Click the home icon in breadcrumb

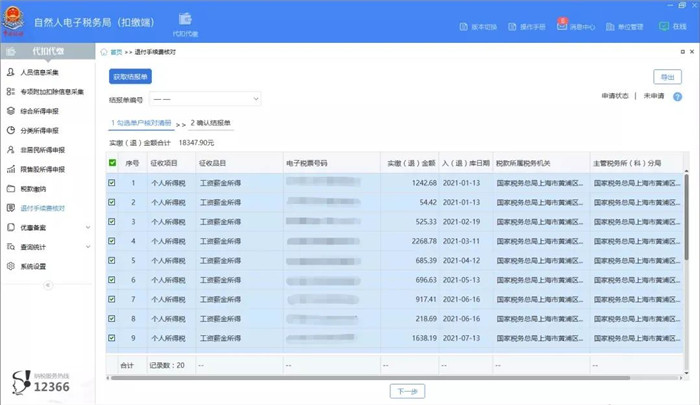pyautogui.click(x=104, y=51)
